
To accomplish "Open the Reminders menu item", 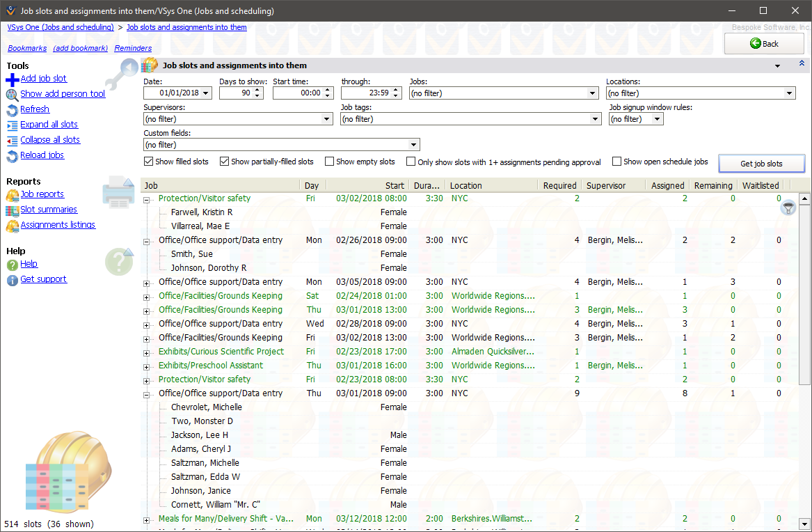I will click(x=134, y=48).
